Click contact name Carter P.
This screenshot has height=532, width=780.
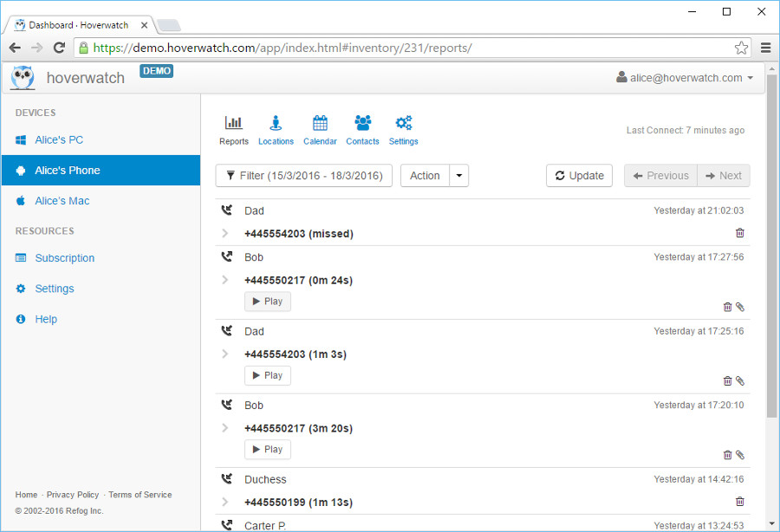(265, 526)
